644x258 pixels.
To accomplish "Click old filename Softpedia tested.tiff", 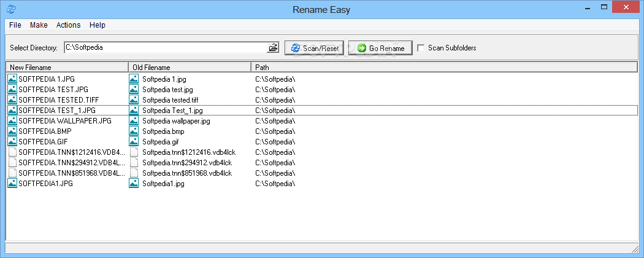I will tap(171, 100).
